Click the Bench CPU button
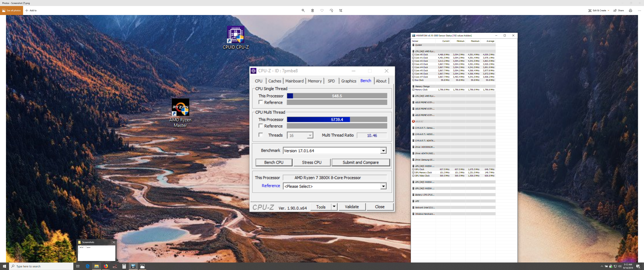 click(x=274, y=162)
